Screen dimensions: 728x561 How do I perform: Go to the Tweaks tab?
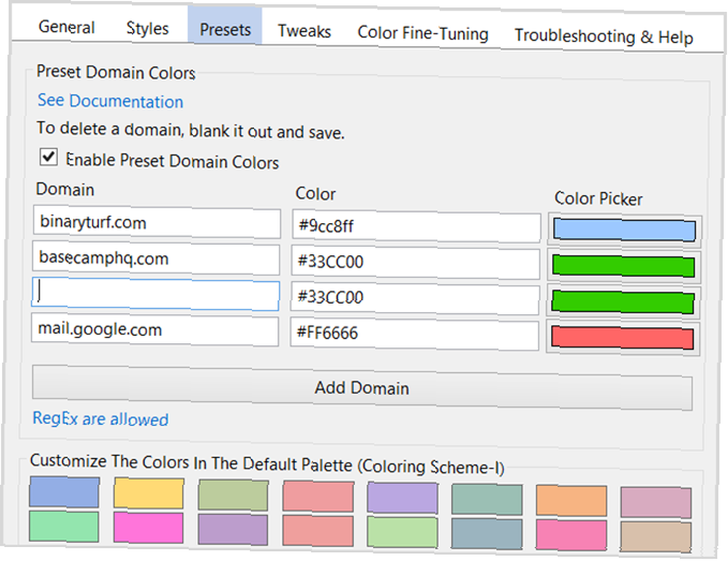pyautogui.click(x=304, y=31)
